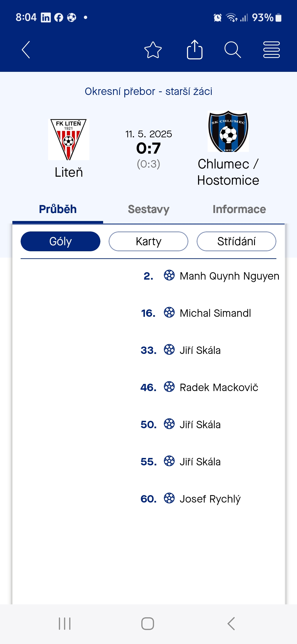Open Android recent apps button
Image resolution: width=297 pixels, height=644 pixels.
(65, 624)
